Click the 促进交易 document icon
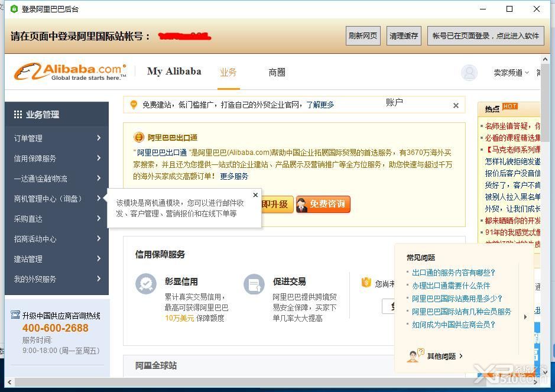The image size is (555, 392). point(254,284)
